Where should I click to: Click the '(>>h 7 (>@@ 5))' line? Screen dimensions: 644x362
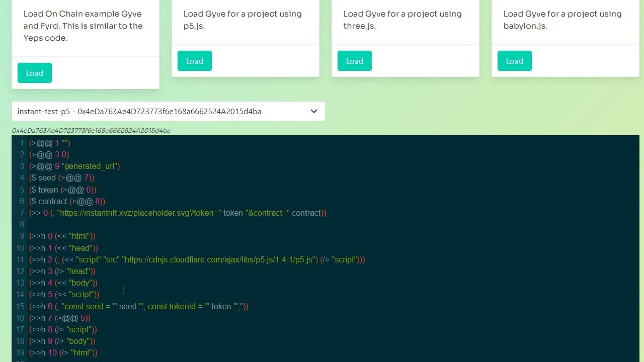click(60, 318)
